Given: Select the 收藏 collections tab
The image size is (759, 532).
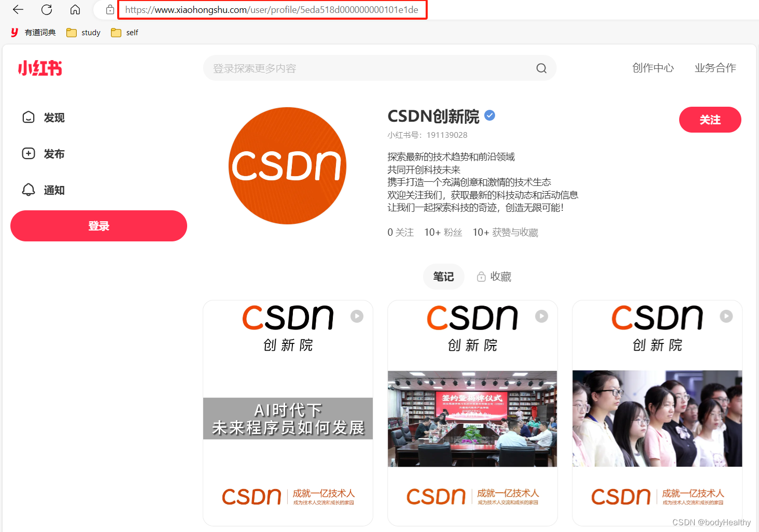Looking at the screenshot, I should [494, 277].
